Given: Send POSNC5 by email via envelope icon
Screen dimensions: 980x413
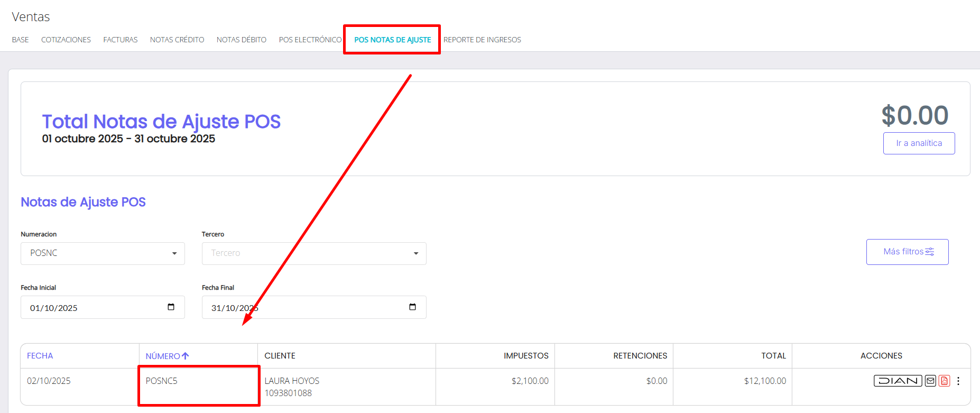Looking at the screenshot, I should [930, 381].
